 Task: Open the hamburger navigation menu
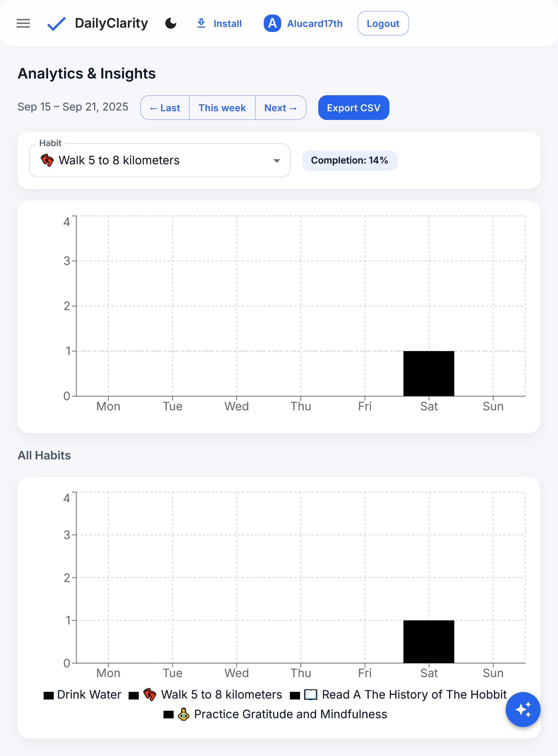click(23, 24)
